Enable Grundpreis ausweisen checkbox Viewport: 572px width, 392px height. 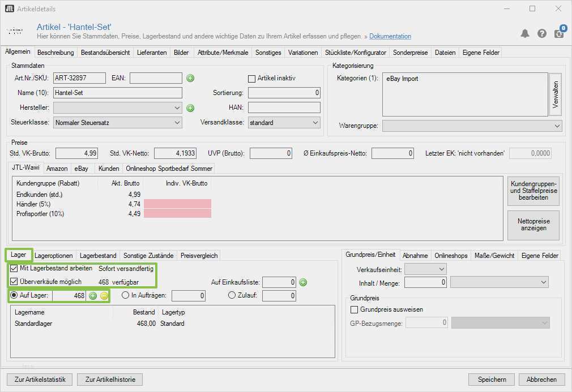[354, 309]
